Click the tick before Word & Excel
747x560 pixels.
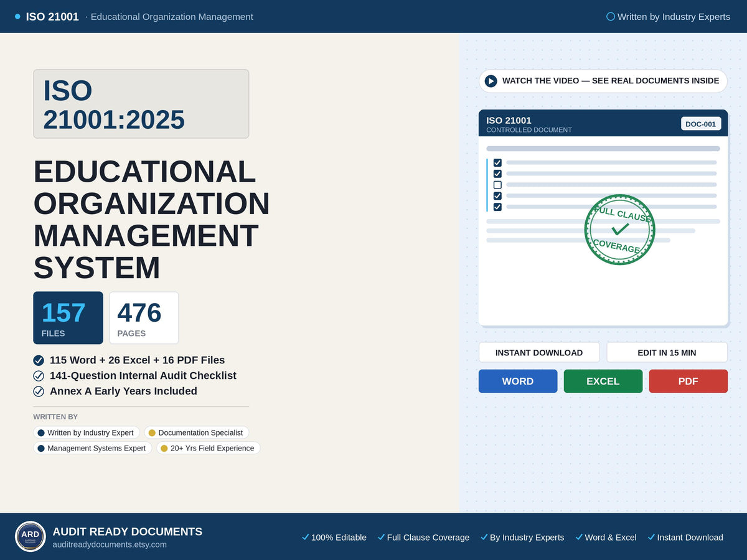coord(579,537)
